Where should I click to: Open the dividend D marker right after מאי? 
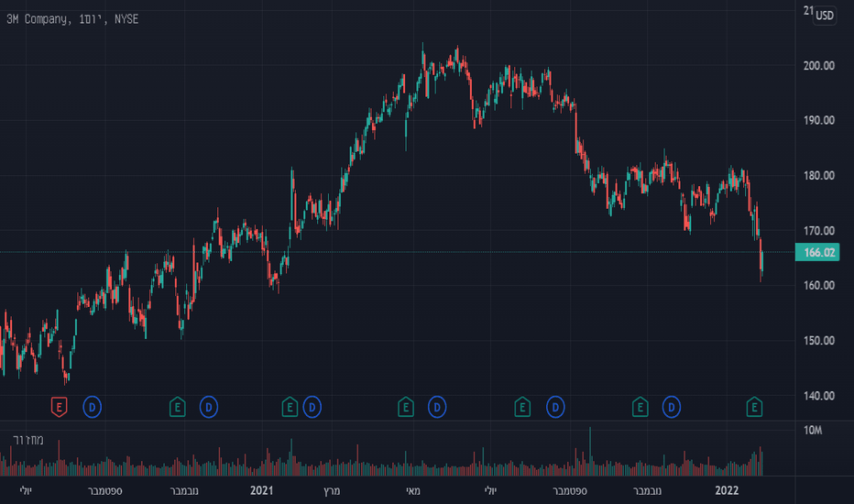(437, 407)
